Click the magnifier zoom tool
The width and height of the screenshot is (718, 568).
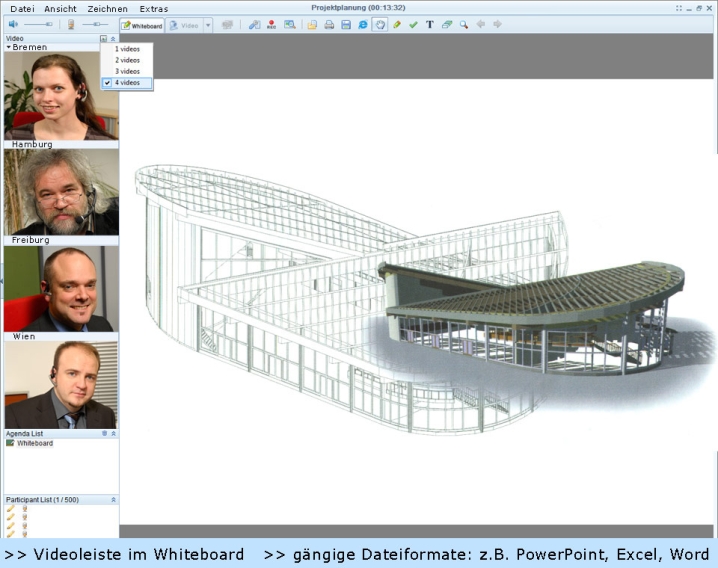[464, 25]
